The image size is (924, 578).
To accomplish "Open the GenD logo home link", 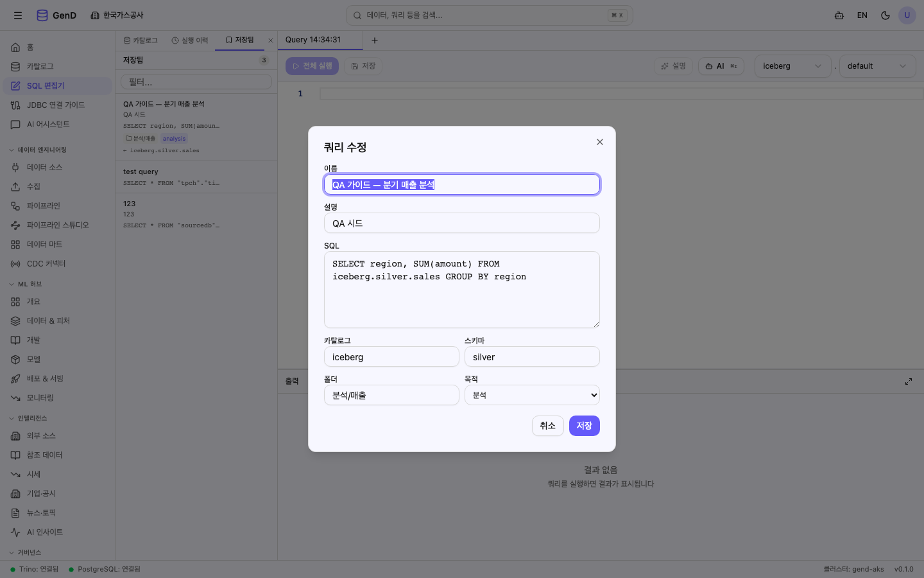I will click(56, 15).
